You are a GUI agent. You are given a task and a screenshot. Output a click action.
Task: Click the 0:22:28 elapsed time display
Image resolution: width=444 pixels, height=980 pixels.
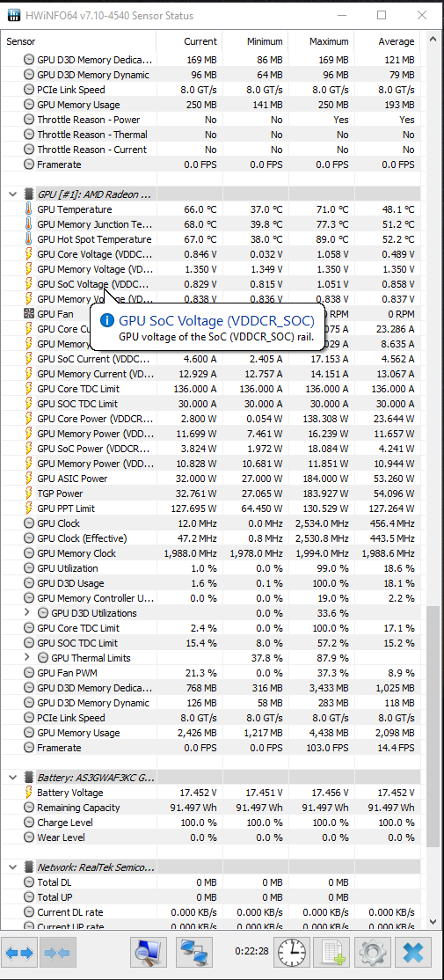[x=251, y=951]
